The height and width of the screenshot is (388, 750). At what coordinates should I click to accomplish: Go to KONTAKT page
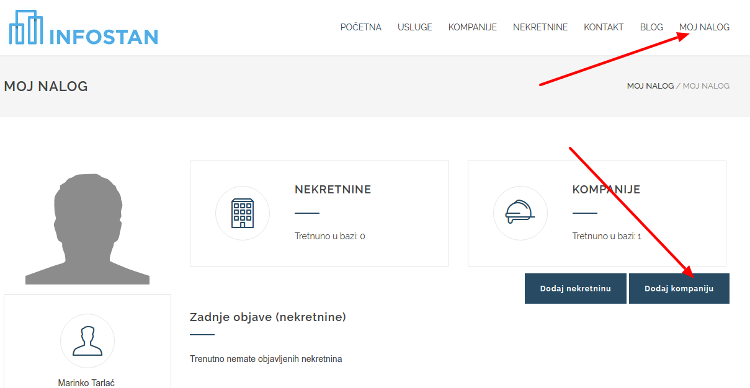[x=604, y=27]
